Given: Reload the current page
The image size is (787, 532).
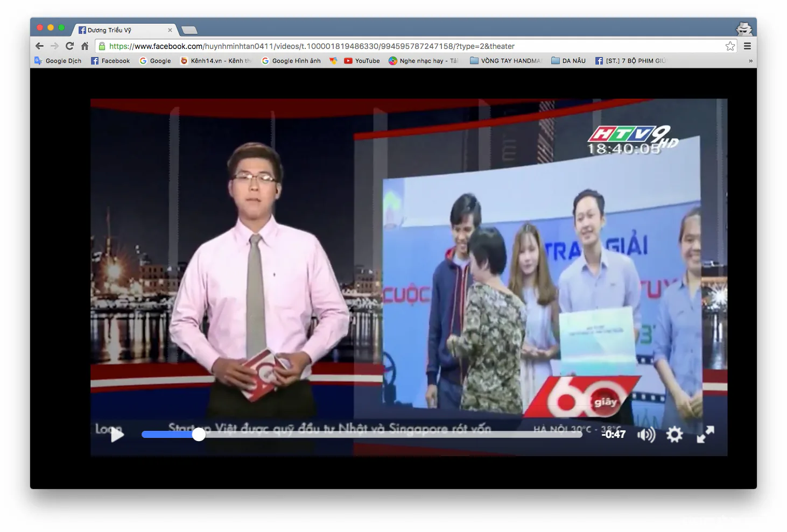Looking at the screenshot, I should coord(69,46).
